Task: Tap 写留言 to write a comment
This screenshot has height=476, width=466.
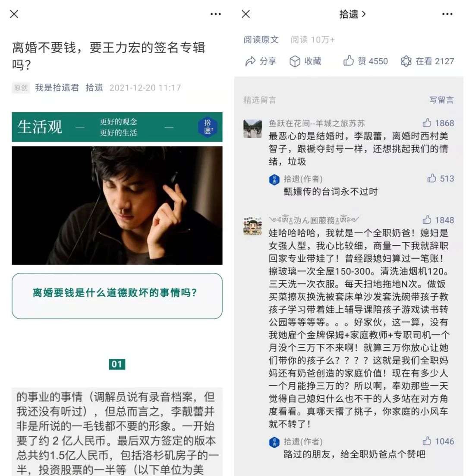Action: pyautogui.click(x=441, y=100)
